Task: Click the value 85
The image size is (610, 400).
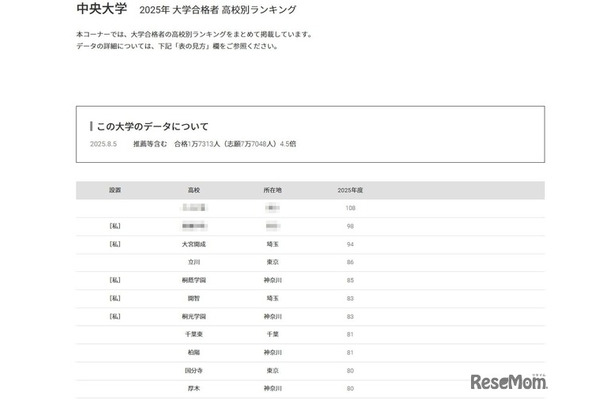Action: click(350, 280)
